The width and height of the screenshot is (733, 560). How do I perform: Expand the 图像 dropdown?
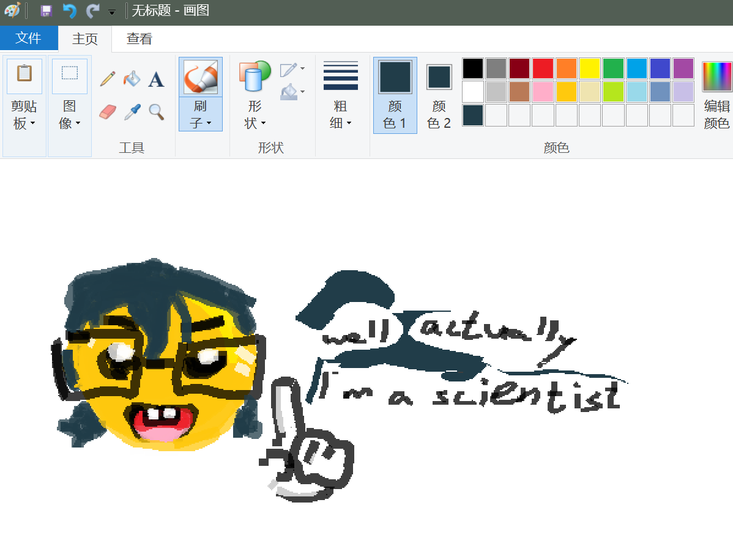pos(78,123)
